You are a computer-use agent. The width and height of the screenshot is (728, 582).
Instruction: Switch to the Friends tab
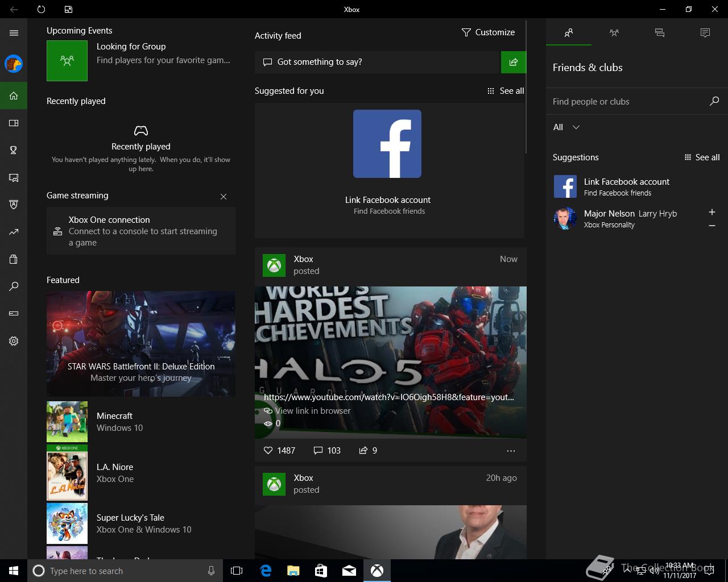(x=569, y=33)
